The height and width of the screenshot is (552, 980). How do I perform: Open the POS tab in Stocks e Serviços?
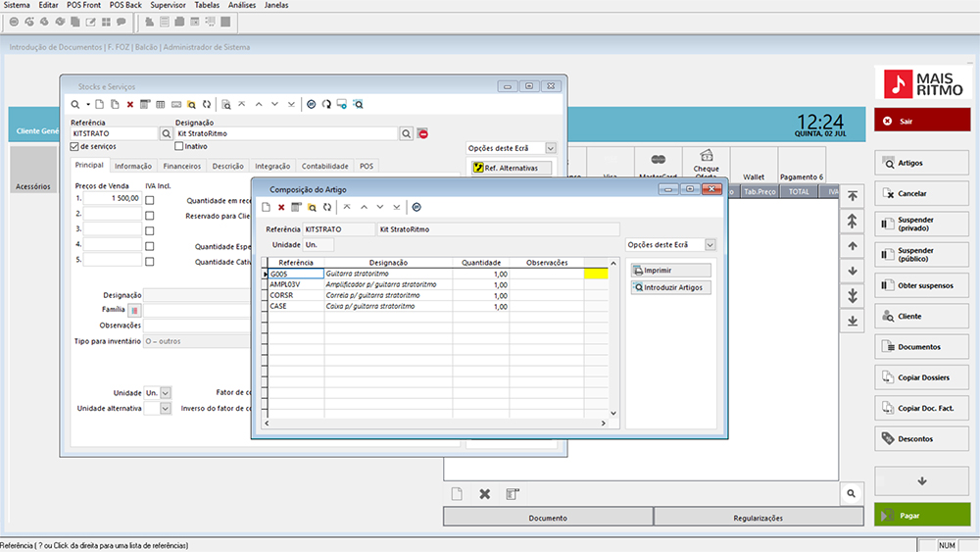[x=367, y=167]
